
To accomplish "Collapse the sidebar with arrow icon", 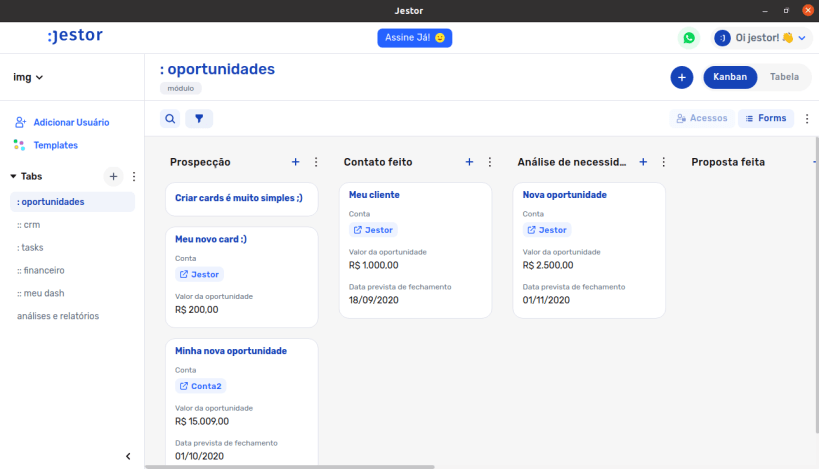I will pos(128,456).
